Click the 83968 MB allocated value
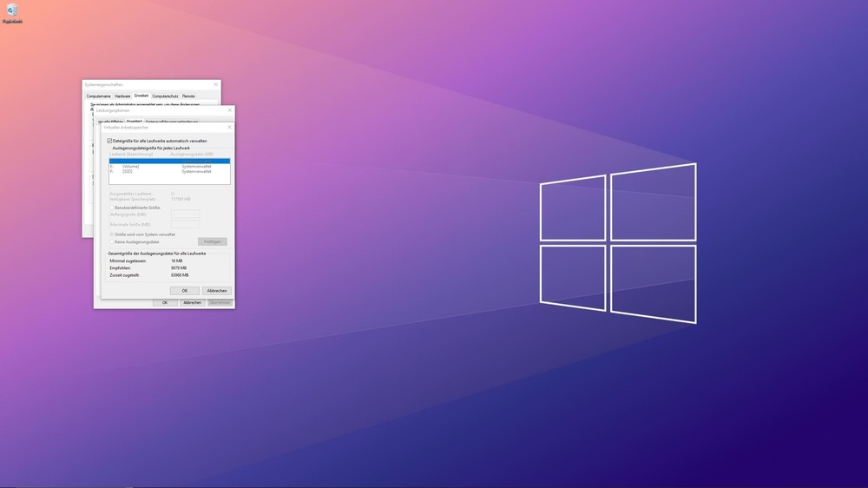The height and width of the screenshot is (488, 868). pos(180,274)
